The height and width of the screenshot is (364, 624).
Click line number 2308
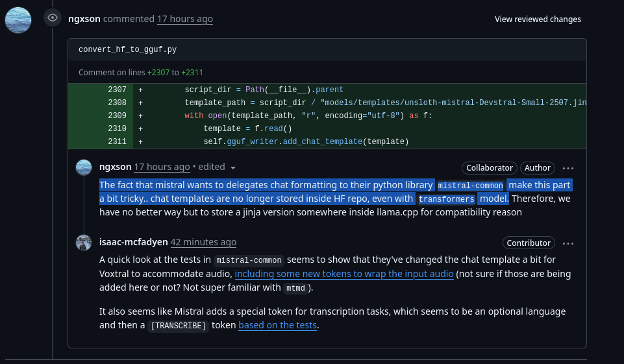[x=117, y=103]
